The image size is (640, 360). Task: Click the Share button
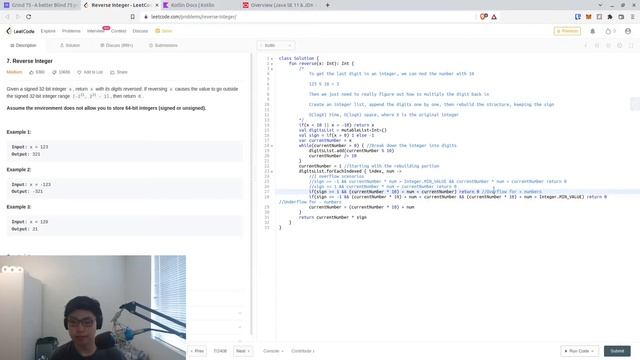coord(119,72)
